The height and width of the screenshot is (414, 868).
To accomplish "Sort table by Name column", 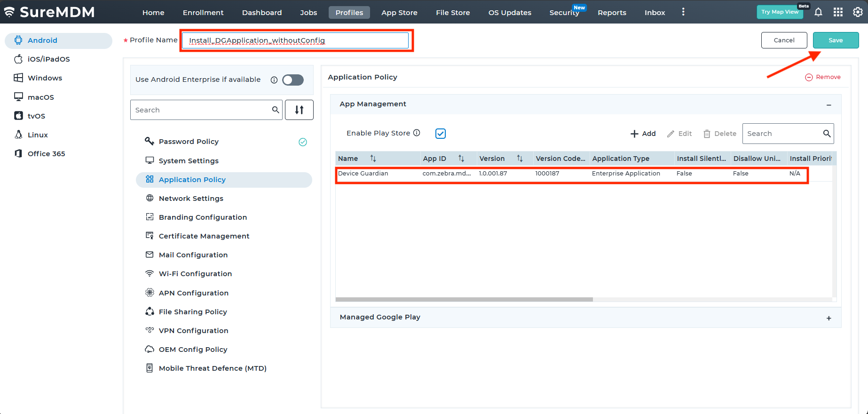I will coord(373,159).
